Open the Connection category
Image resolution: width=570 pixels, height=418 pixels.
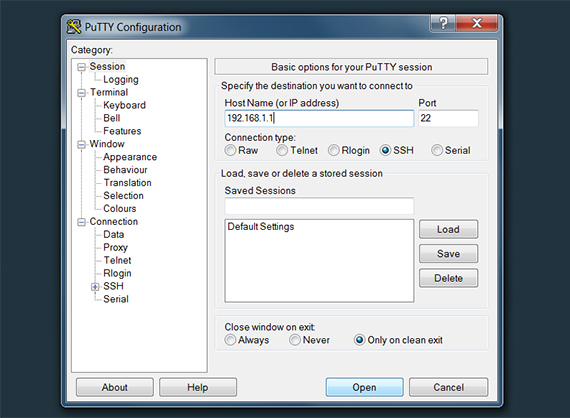tap(114, 222)
